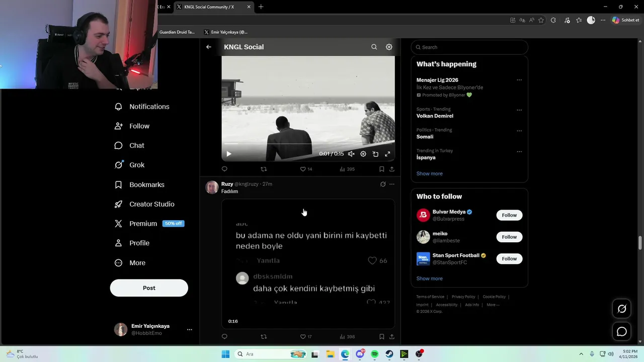The height and width of the screenshot is (362, 644).
Task: Open Discord from the taskbar
Action: pyautogui.click(x=360, y=354)
